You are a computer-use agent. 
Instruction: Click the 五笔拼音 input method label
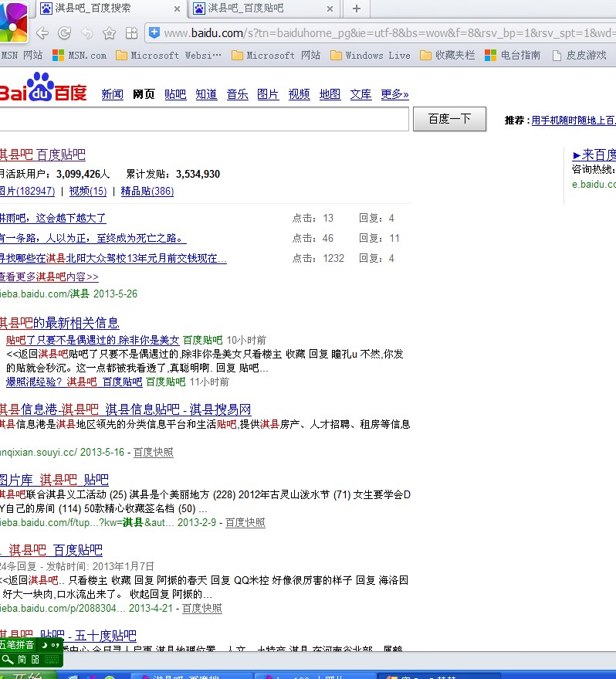pyautogui.click(x=17, y=645)
